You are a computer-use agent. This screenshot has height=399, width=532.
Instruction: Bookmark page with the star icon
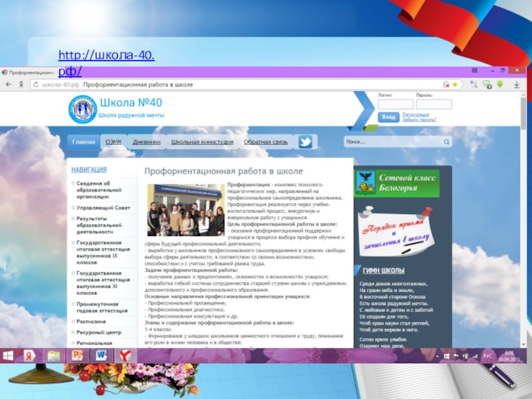(455, 84)
